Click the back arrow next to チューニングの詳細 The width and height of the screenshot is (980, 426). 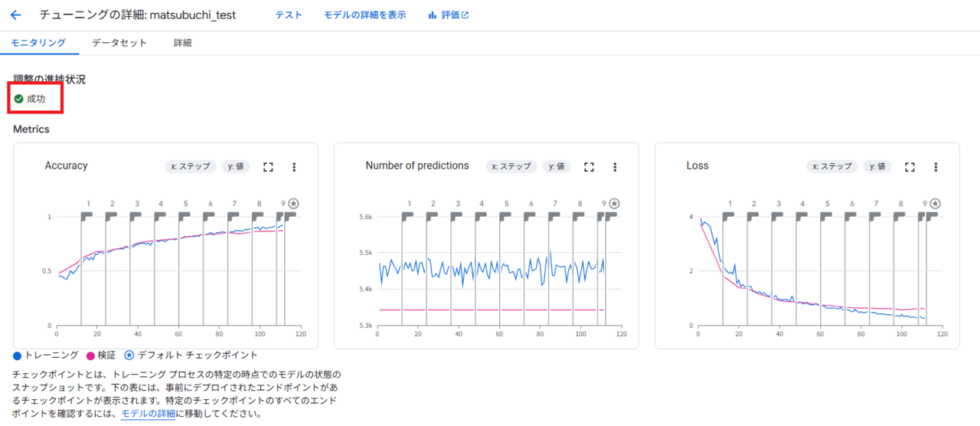pyautogui.click(x=15, y=15)
